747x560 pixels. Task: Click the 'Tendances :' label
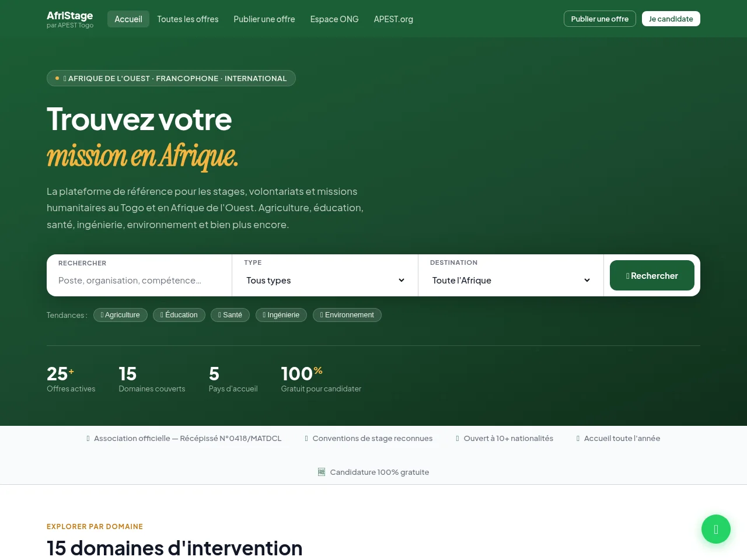[67, 315]
